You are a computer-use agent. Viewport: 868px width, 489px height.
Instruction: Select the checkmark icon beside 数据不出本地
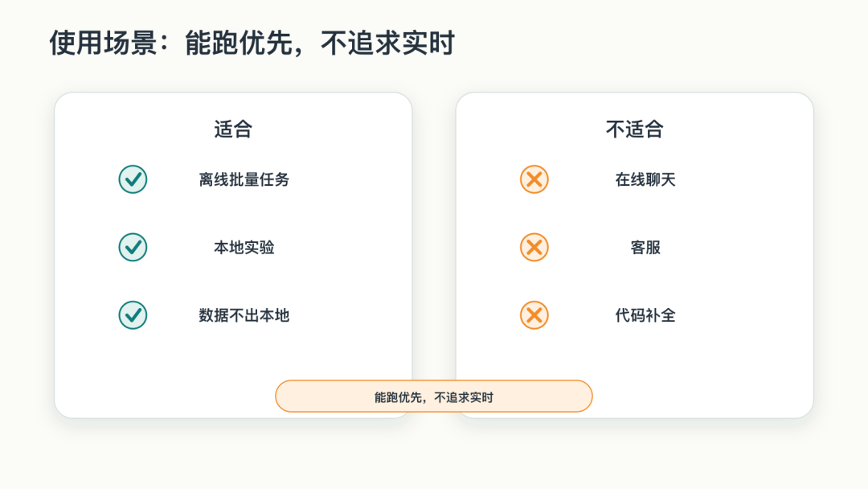(133, 315)
